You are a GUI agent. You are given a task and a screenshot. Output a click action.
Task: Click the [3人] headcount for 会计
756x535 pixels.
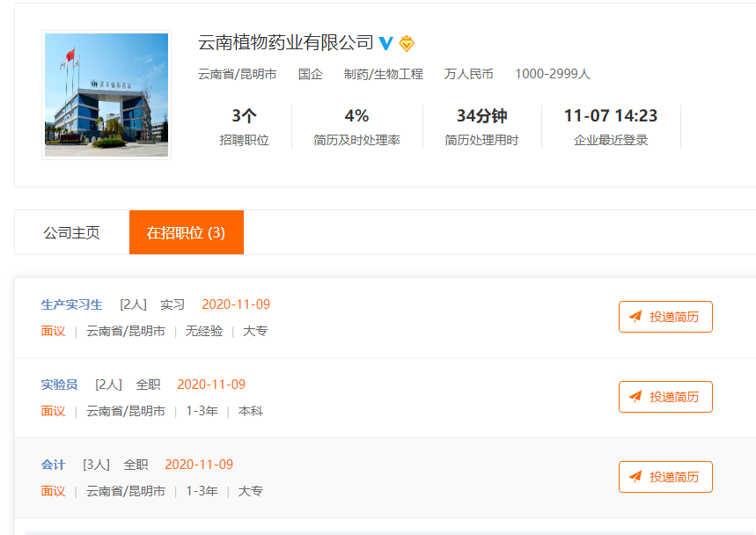[x=97, y=465]
